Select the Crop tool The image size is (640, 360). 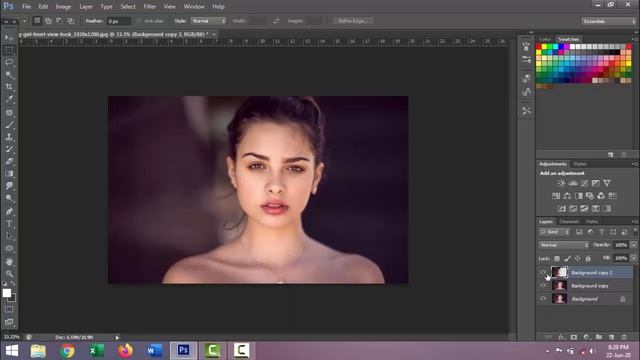click(9, 87)
